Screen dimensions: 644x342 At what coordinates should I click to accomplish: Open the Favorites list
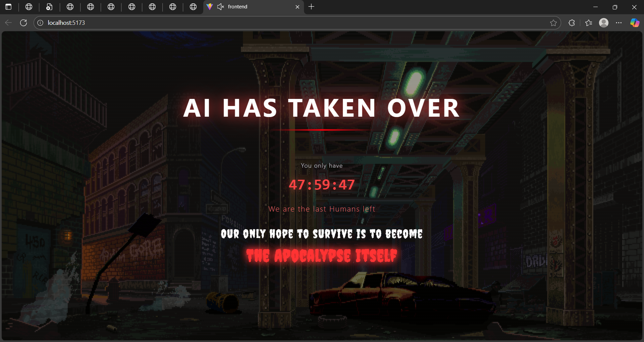click(x=589, y=23)
